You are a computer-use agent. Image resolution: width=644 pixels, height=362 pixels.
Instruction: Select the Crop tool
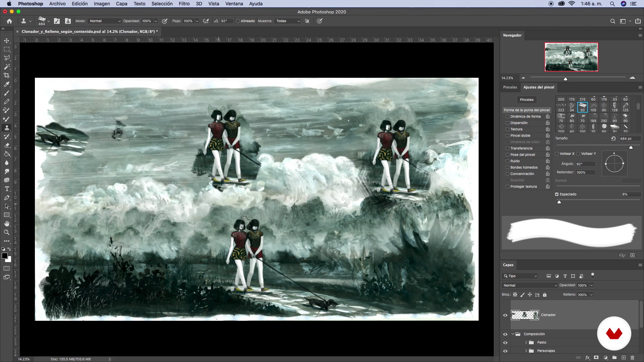coord(7,75)
